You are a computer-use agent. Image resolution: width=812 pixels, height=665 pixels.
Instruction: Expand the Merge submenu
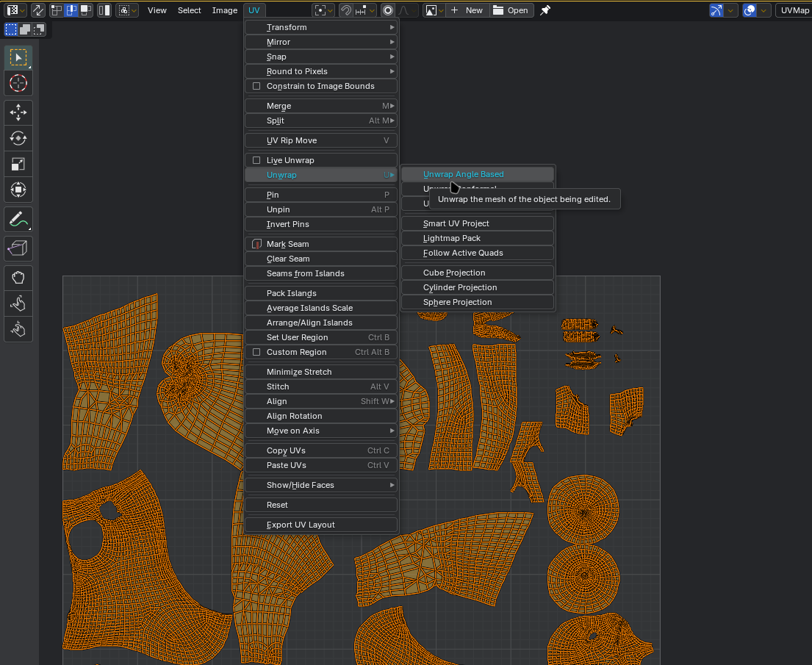321,106
